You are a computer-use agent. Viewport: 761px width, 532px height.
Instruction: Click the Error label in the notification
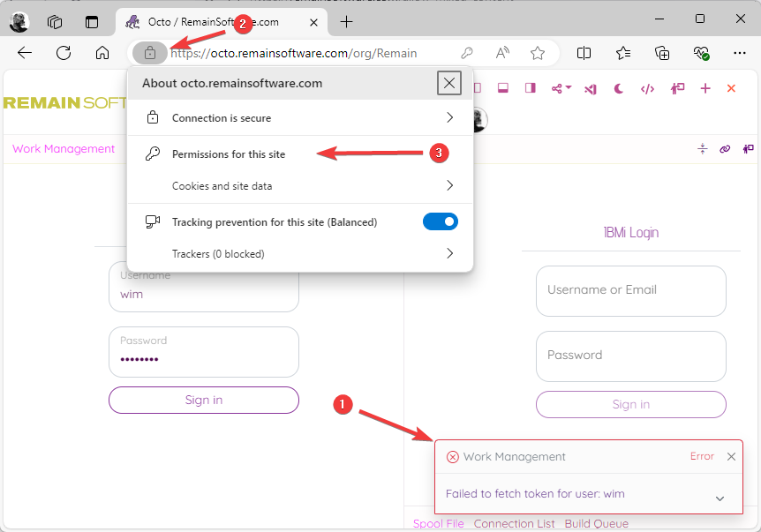(702, 456)
